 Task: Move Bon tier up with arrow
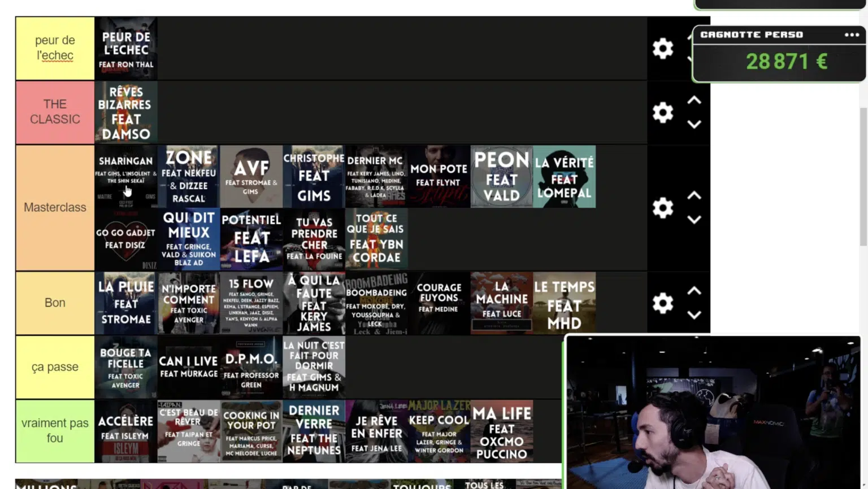[x=694, y=291]
